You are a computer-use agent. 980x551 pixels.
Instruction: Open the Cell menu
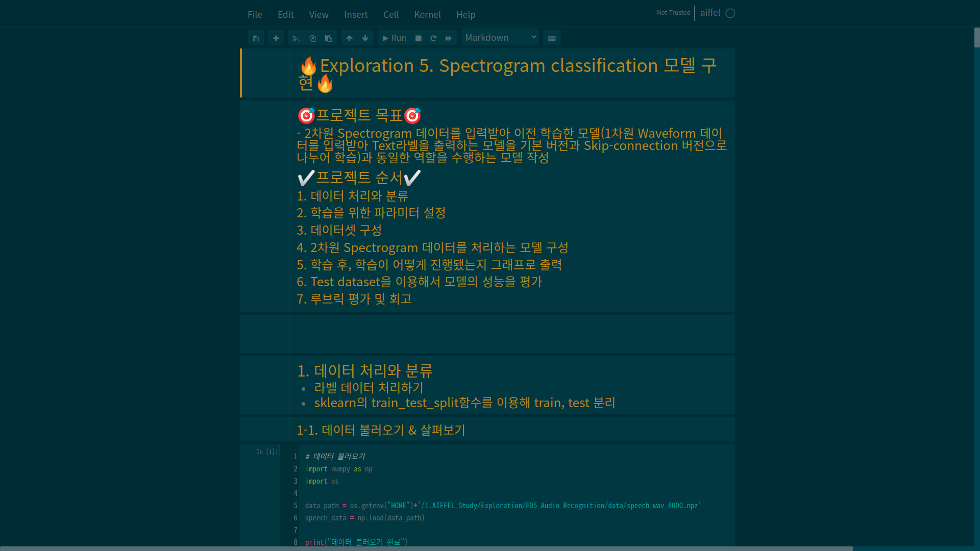point(391,15)
